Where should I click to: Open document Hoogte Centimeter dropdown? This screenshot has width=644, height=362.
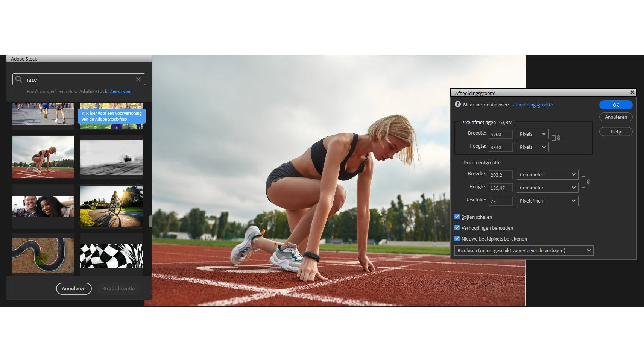[547, 188]
